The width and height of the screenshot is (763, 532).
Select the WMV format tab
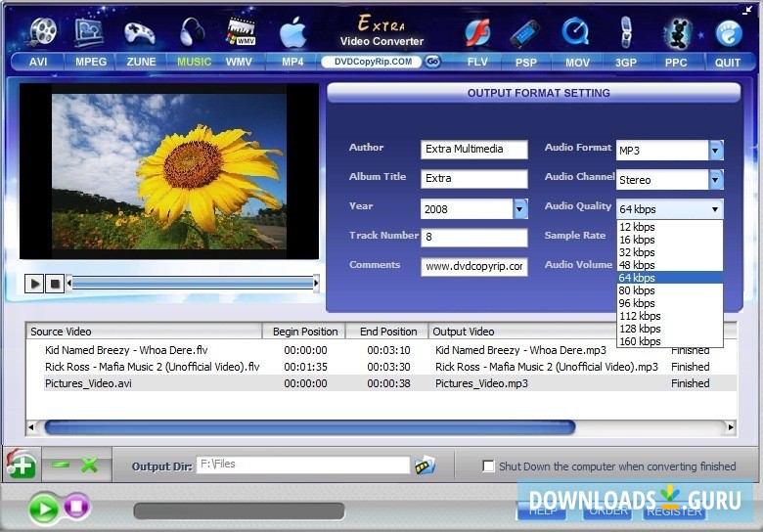pos(239,62)
